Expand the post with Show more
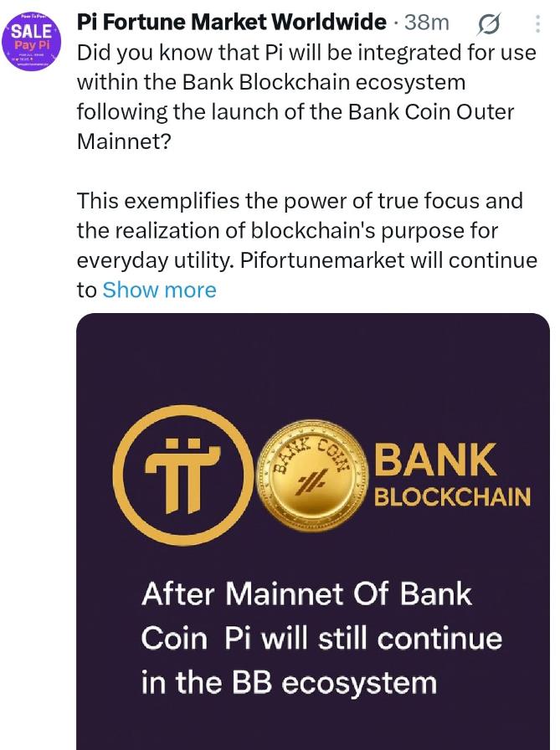 click(x=159, y=290)
